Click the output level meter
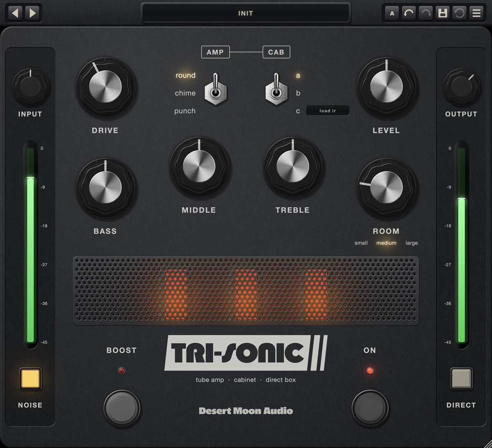 [x=461, y=245]
